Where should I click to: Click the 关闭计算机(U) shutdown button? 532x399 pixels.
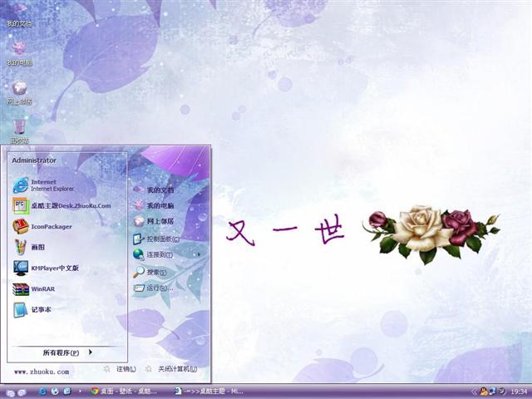[x=171, y=369]
